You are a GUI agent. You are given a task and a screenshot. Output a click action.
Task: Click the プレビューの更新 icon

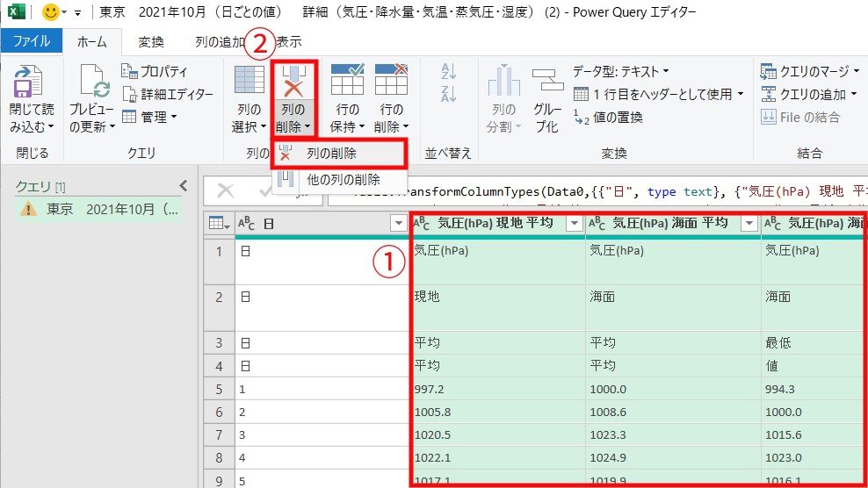[94, 81]
